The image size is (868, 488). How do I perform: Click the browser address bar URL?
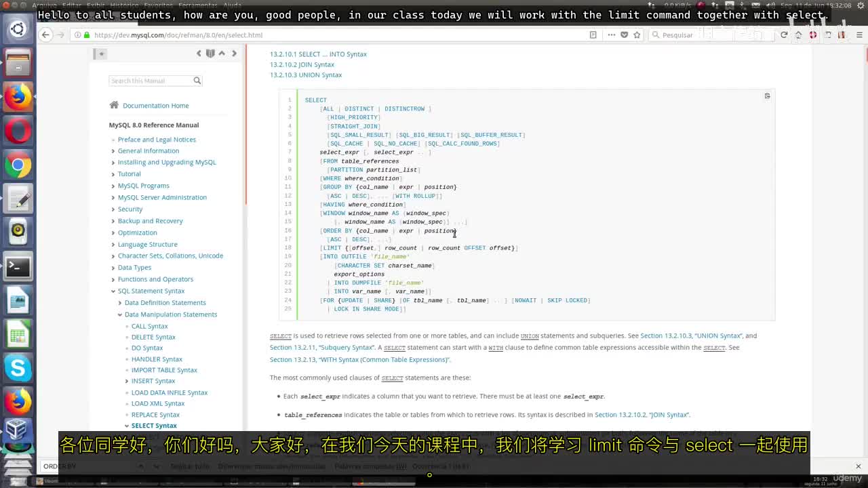point(178,35)
